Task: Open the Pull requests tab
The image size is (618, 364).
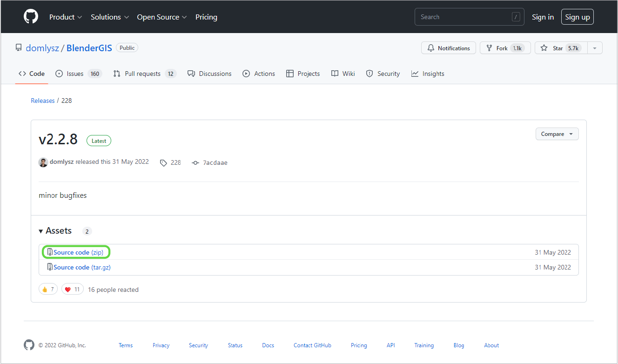Action: click(145, 74)
